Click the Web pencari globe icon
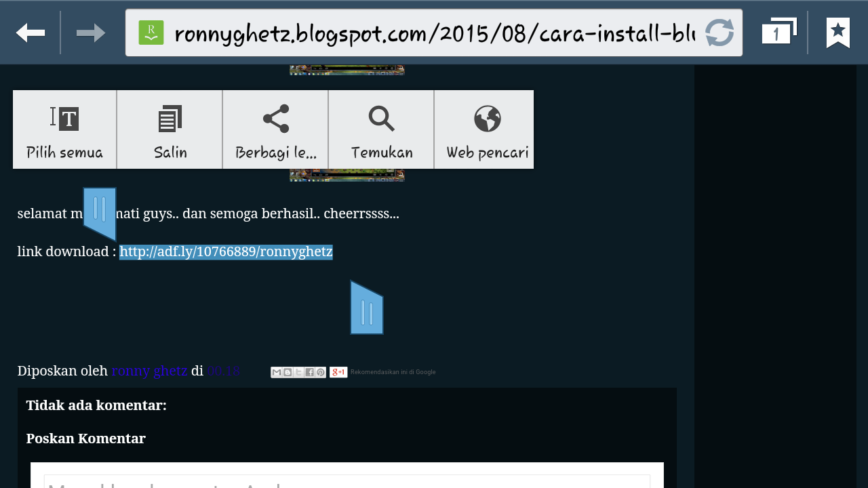This screenshot has width=868, height=488. [x=486, y=118]
